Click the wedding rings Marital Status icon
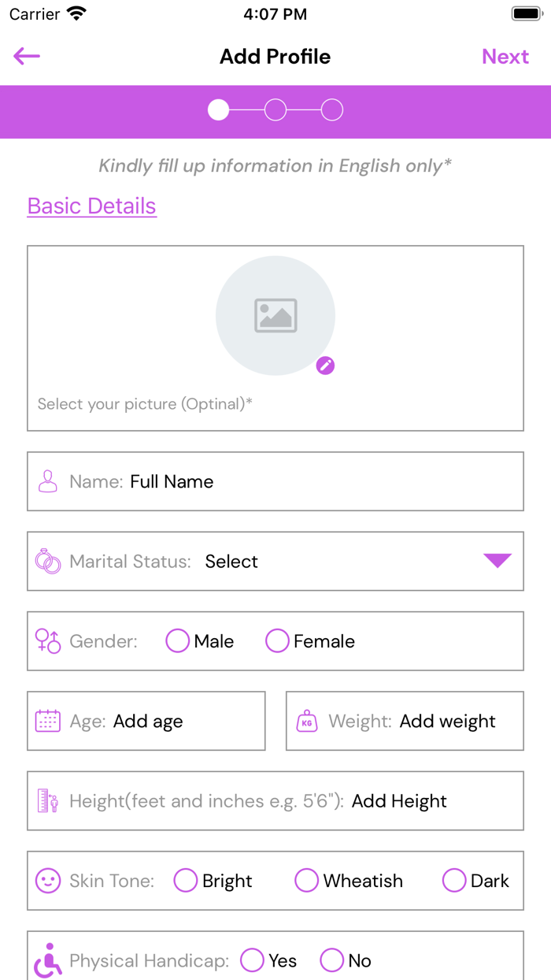The height and width of the screenshot is (980, 551). coord(48,562)
